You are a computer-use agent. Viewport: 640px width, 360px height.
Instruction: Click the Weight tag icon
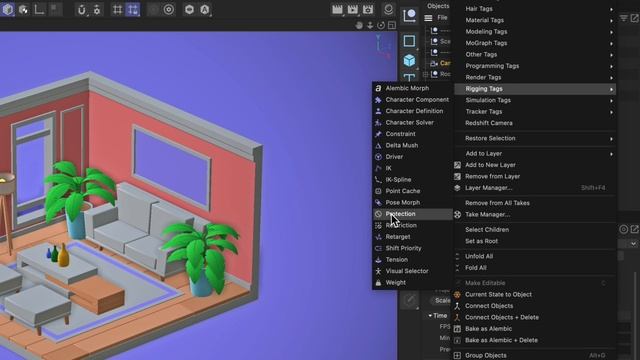click(x=378, y=282)
